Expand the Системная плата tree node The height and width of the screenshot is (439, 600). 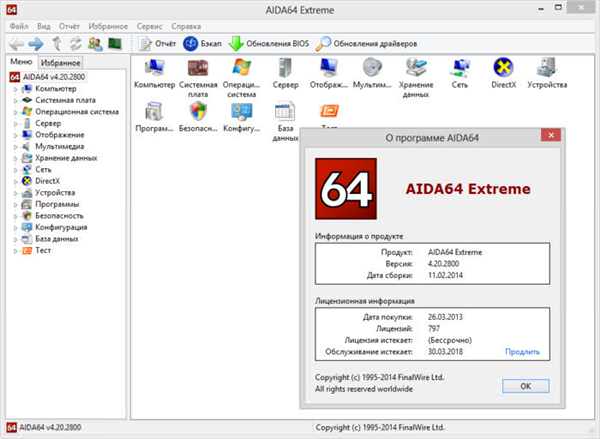[x=16, y=101]
